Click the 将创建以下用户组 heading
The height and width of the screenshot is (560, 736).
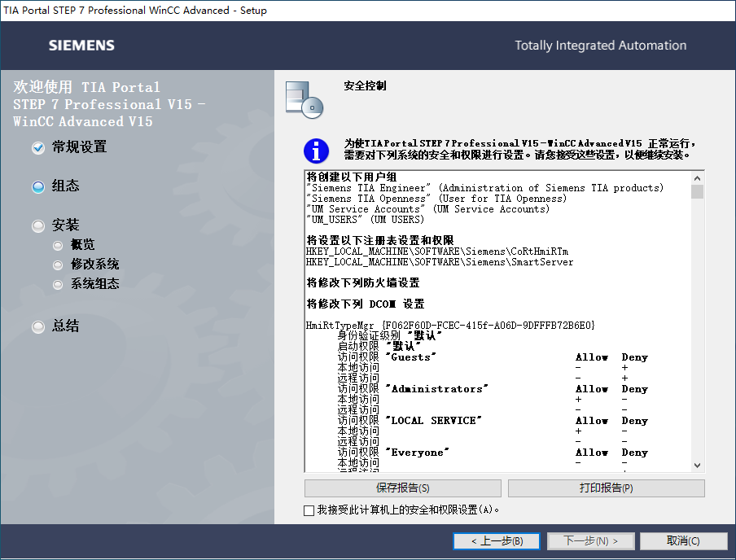click(352, 177)
